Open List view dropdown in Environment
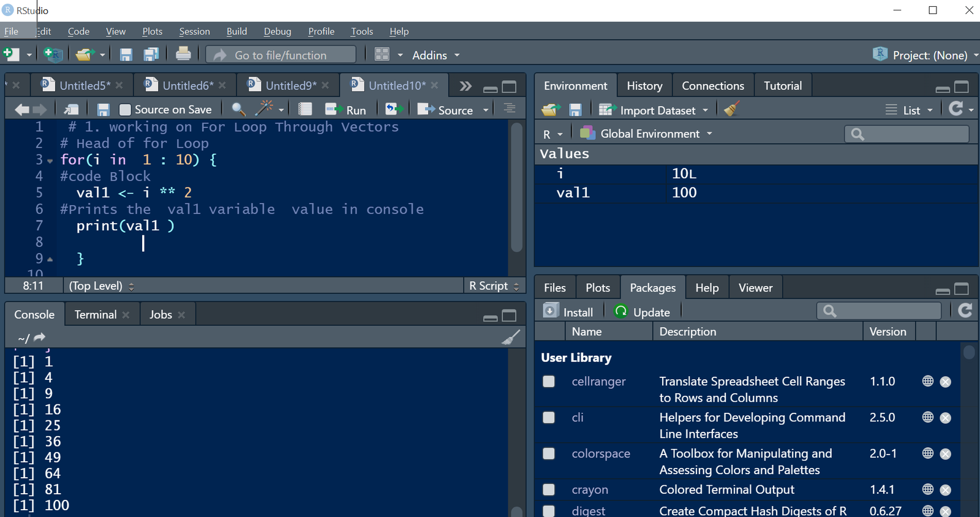Image resolution: width=980 pixels, height=517 pixels. click(x=909, y=110)
